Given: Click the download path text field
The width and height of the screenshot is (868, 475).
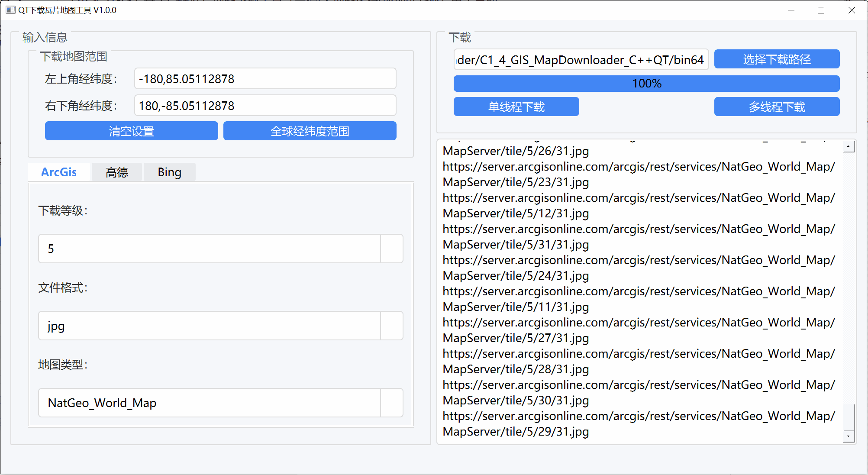Looking at the screenshot, I should tap(581, 60).
